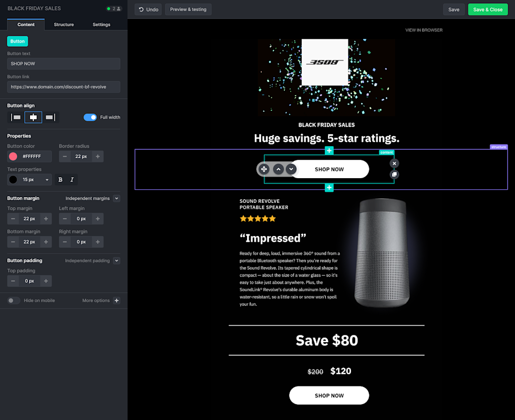The width and height of the screenshot is (515, 420).
Task: Disable the Full width toggle
Action: tap(89, 117)
